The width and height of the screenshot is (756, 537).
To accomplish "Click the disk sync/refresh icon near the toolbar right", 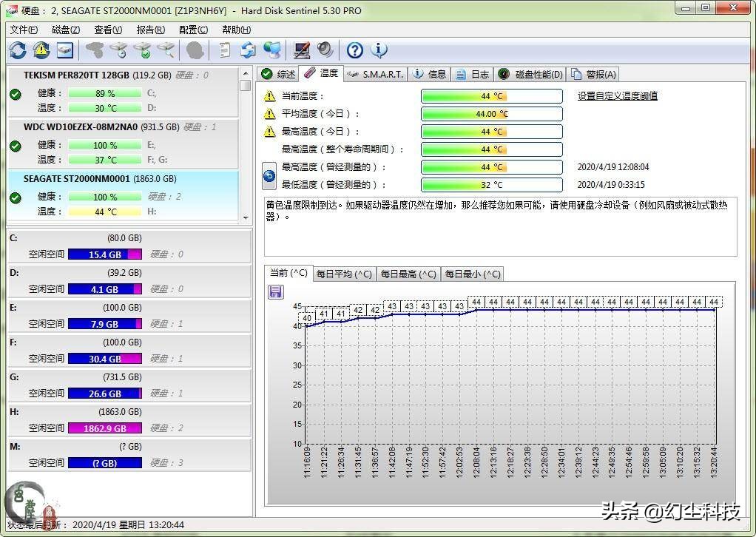I will coord(249,50).
